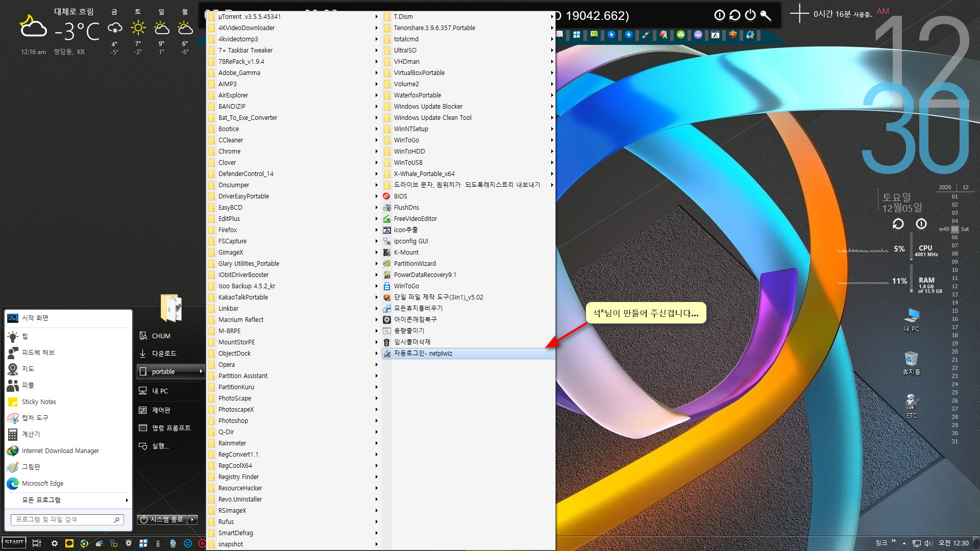Image resolution: width=980 pixels, height=551 pixels.
Task: Click the trash can icon on taskbar
Action: (x=158, y=543)
